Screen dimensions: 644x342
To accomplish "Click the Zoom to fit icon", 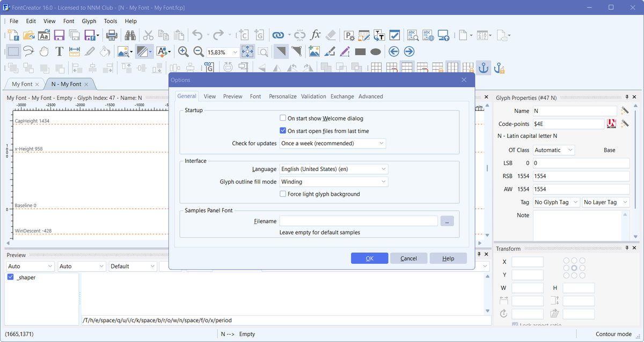I will tap(247, 51).
